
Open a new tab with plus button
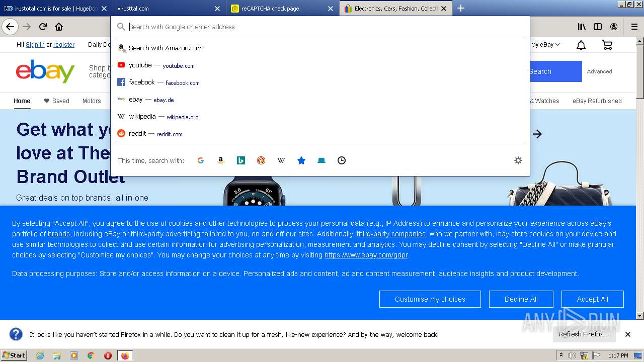click(x=460, y=8)
